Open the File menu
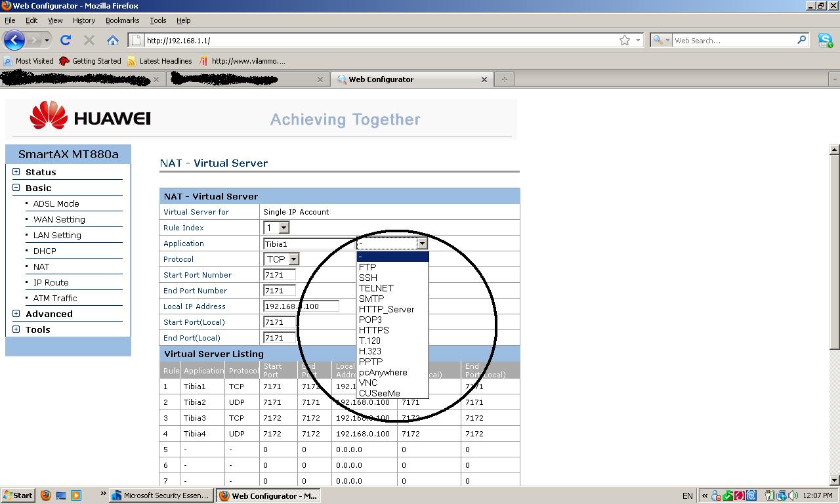 coord(10,20)
